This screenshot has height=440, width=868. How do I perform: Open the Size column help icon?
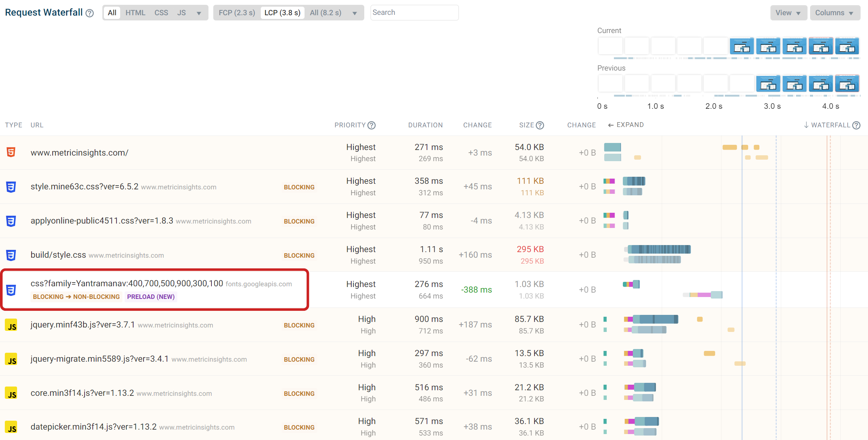click(x=540, y=126)
